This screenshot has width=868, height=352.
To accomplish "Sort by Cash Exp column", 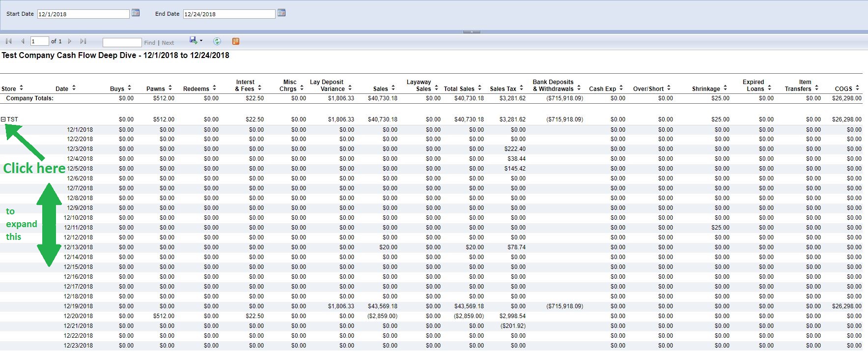I will click(621, 88).
